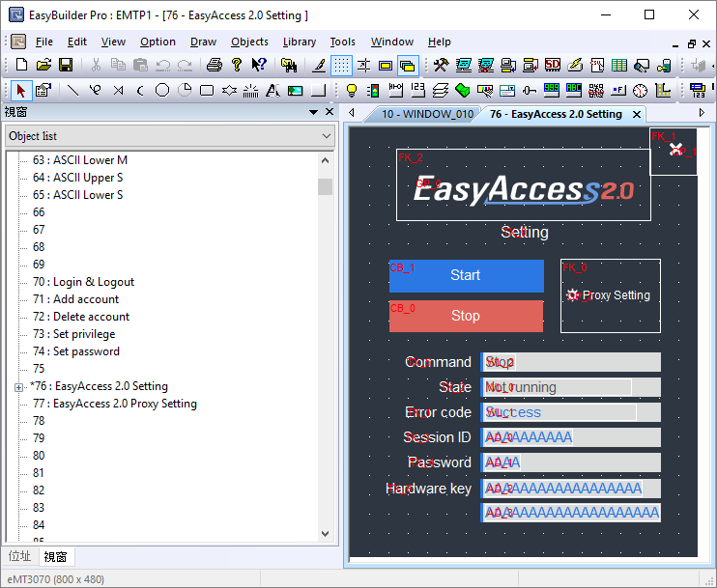Switch to the 10 - WINDOW_010 tab
Viewport: 717px width, 588px height.
(x=427, y=114)
